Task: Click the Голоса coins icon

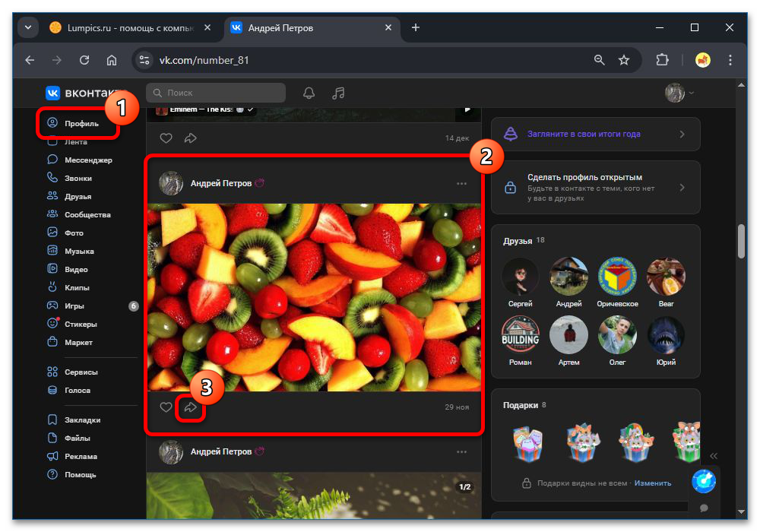Action: [52, 390]
